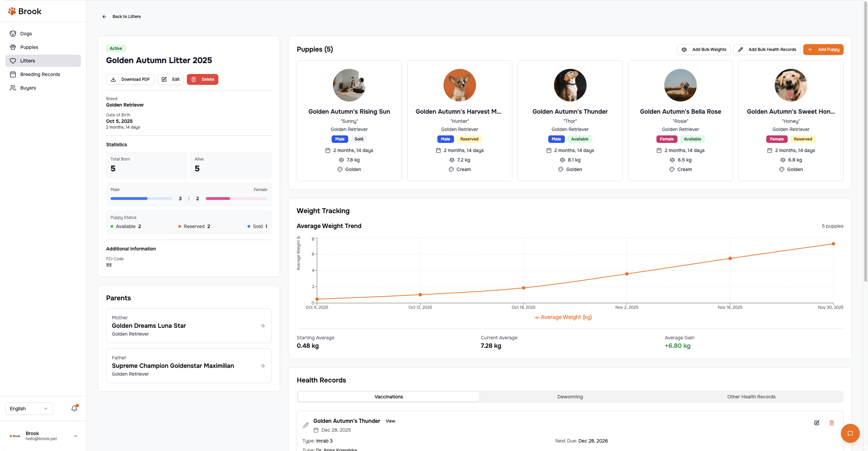Go to Breeding Records sidebar item
Viewport: 868px width, 451px height.
[40, 74]
